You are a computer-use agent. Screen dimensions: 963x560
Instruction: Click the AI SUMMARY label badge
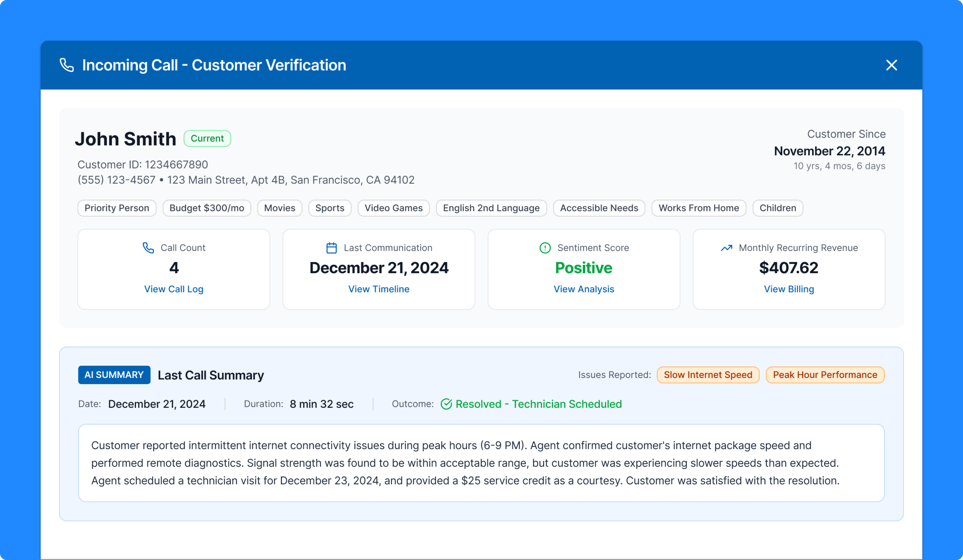click(x=114, y=375)
